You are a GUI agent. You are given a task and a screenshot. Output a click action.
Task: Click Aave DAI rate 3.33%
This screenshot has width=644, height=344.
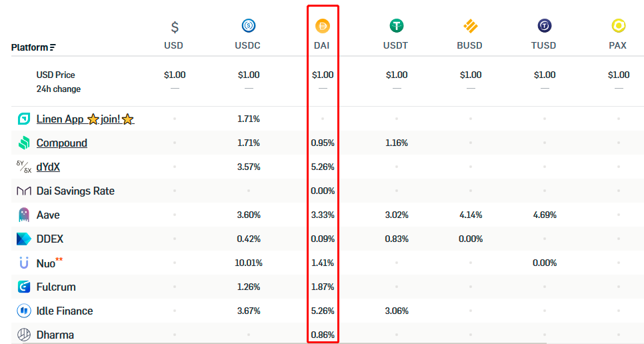[323, 215]
